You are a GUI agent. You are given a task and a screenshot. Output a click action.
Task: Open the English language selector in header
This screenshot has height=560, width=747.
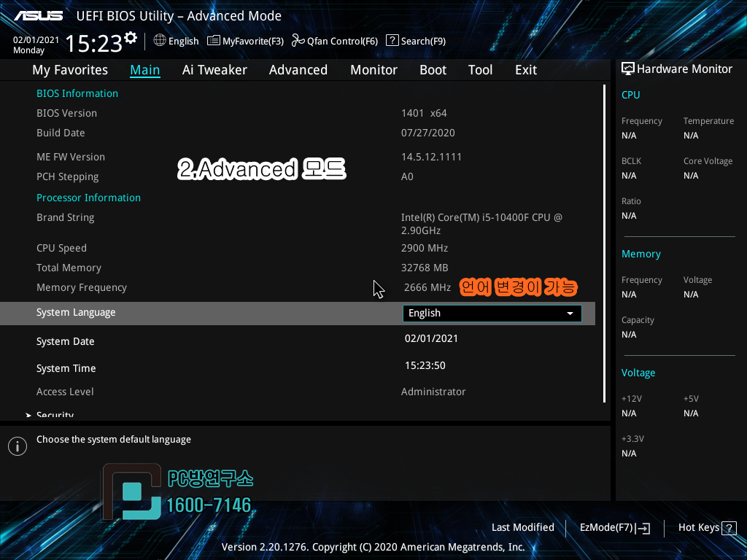click(176, 41)
